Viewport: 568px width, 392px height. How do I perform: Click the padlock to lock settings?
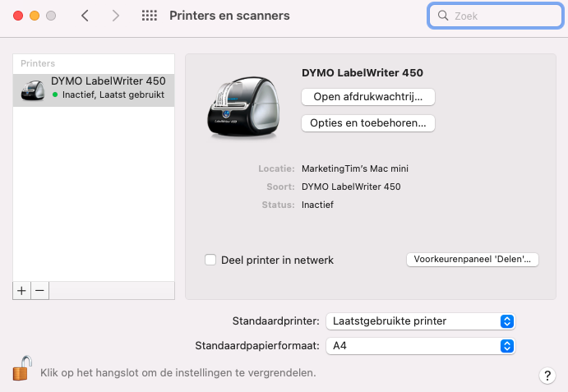pos(21,369)
